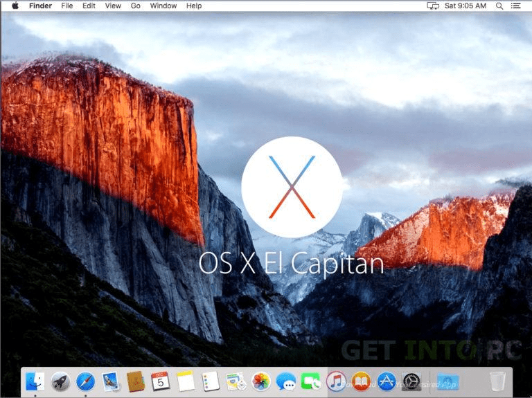Open FaceTime green camera icon

[x=311, y=381]
